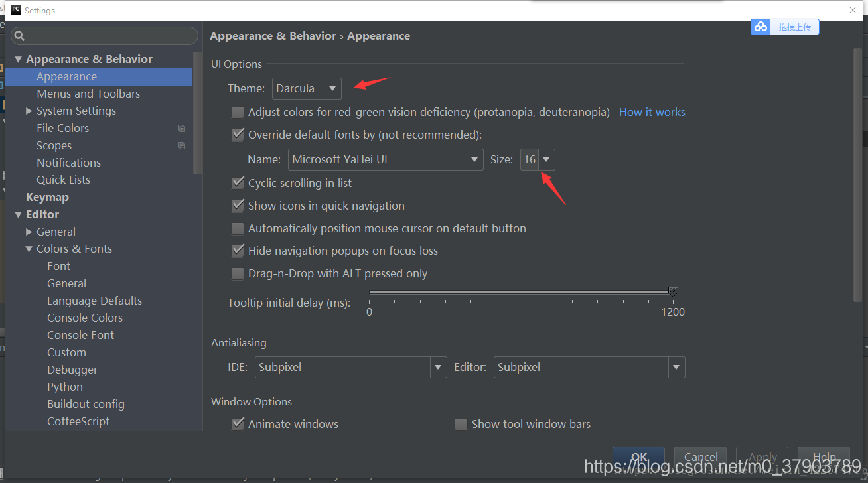This screenshot has width=868, height=483.
Task: Click Appearance & Behavior in the breadcrumb
Action: point(273,36)
